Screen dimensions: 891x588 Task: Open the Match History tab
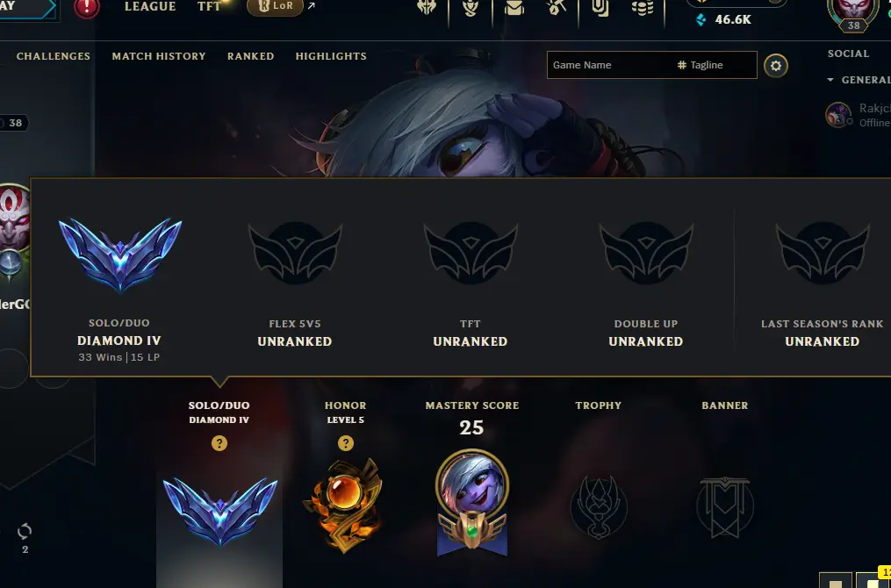point(159,56)
